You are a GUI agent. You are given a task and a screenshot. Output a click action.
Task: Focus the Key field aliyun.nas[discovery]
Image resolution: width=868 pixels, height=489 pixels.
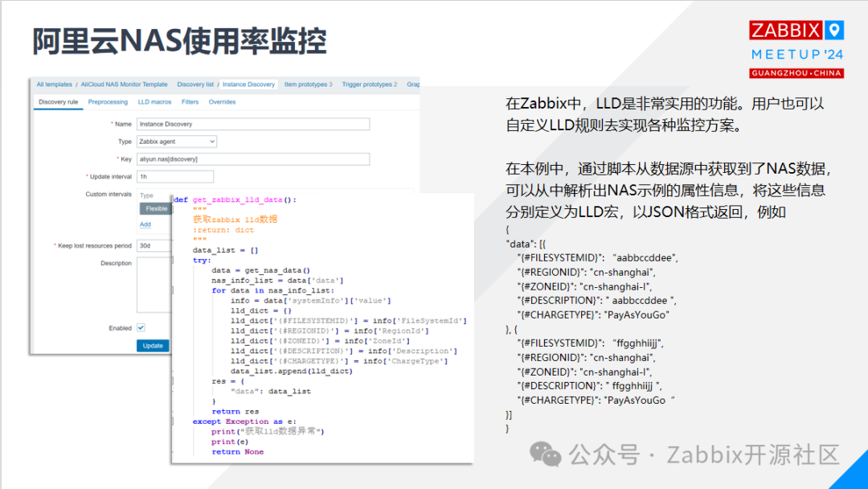(x=253, y=159)
